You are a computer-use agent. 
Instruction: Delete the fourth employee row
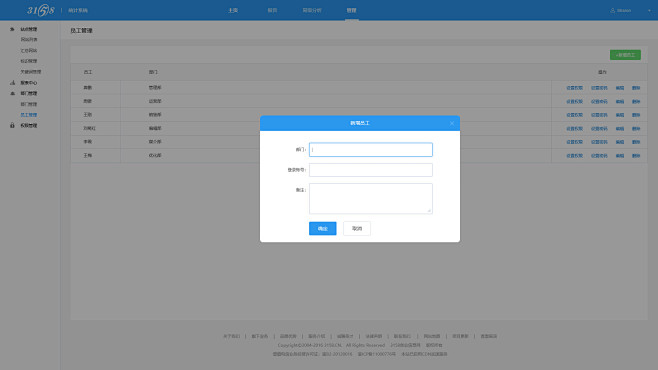click(x=636, y=129)
